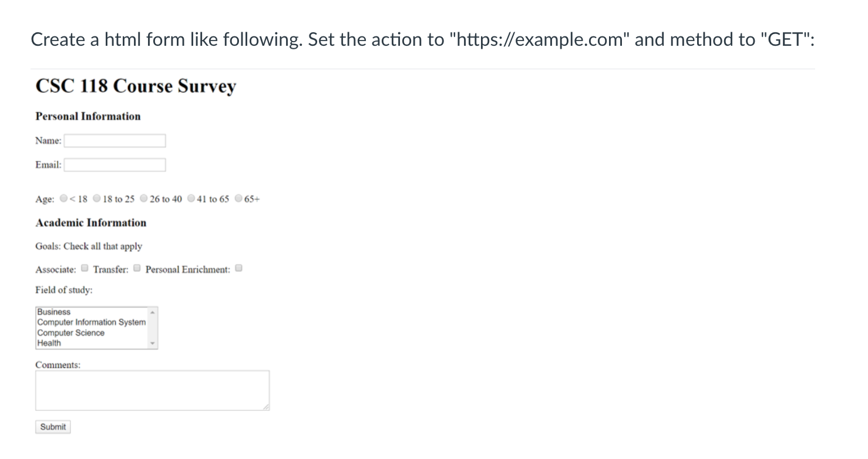Select the "26 to 40" age option
Screen dimensions: 868x459
[x=143, y=198]
